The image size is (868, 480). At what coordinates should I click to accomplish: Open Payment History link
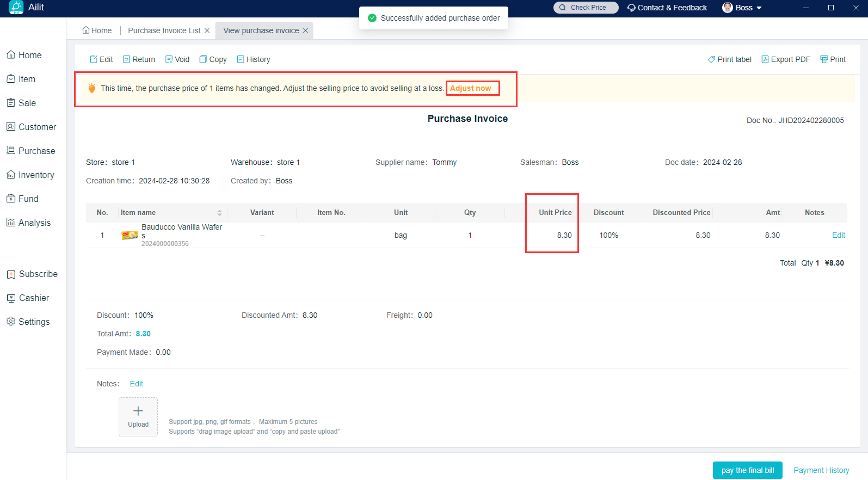click(x=821, y=470)
